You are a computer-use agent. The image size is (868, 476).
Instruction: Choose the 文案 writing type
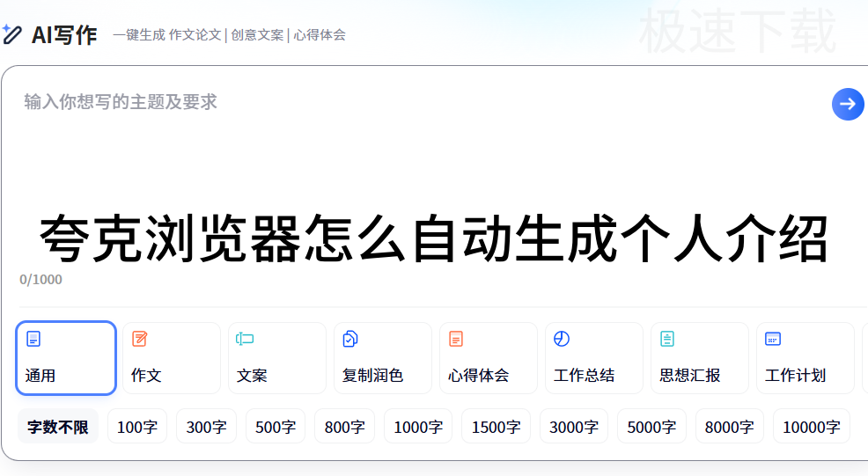click(277, 358)
